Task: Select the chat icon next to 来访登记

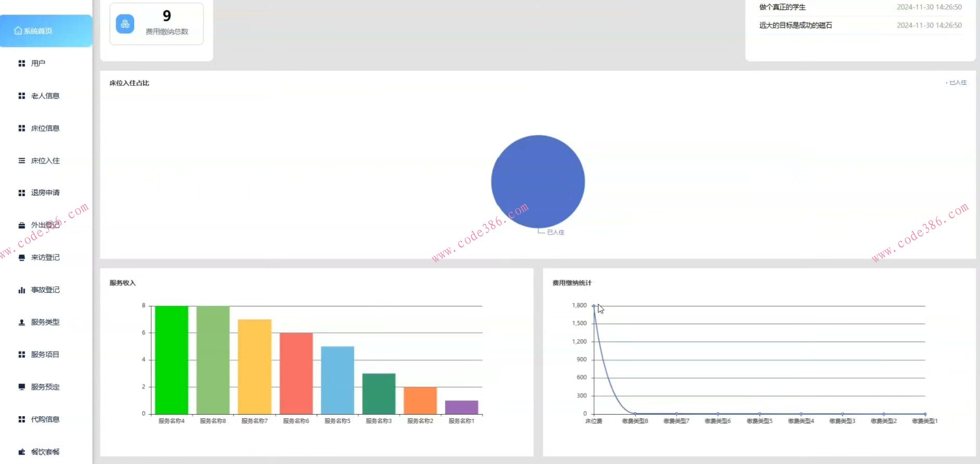Action: pos(22,257)
